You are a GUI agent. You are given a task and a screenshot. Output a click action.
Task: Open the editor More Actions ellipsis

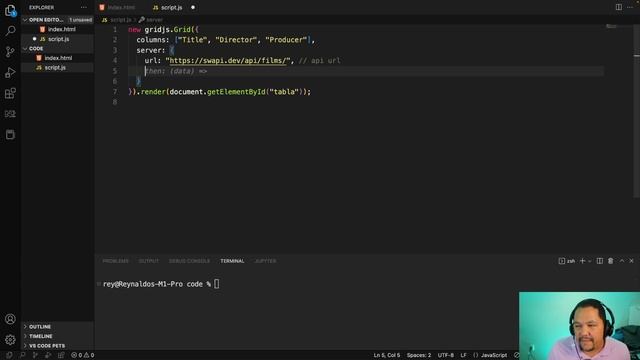click(x=630, y=7)
